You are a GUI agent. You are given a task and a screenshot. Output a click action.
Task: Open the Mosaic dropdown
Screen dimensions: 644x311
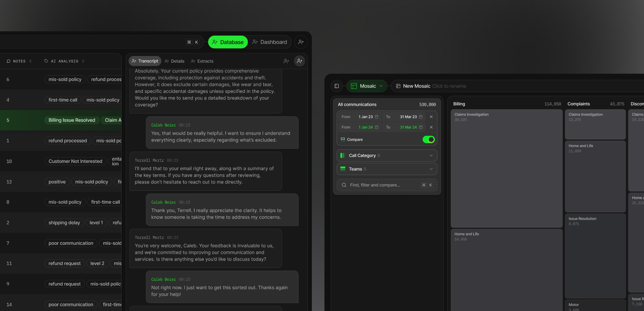point(367,86)
